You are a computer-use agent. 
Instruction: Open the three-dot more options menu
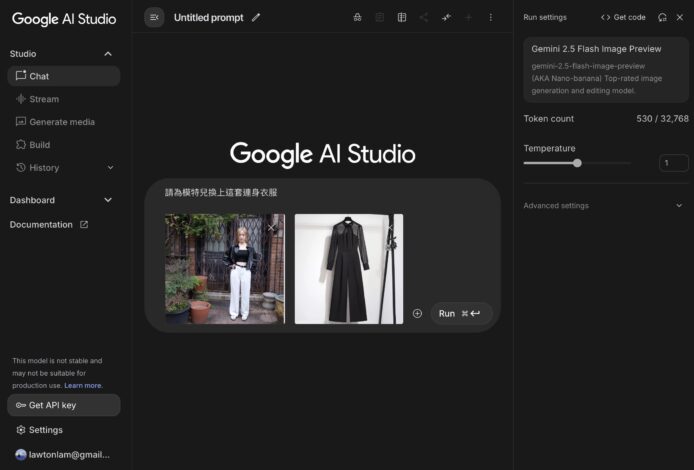[490, 17]
